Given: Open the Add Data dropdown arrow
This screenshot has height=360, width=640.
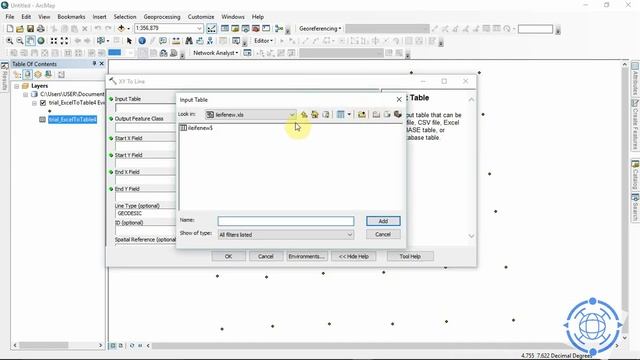Looking at the screenshot, I should pyautogui.click(x=128, y=29).
